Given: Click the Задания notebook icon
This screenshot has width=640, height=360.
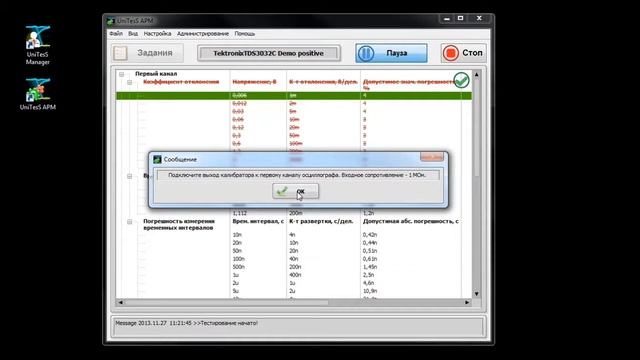Looking at the screenshot, I should pos(120,53).
